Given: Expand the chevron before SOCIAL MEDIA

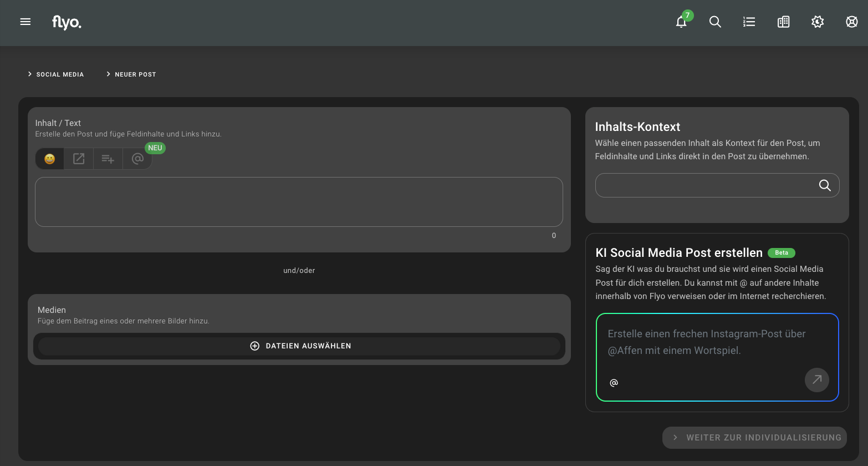Looking at the screenshot, I should (29, 74).
